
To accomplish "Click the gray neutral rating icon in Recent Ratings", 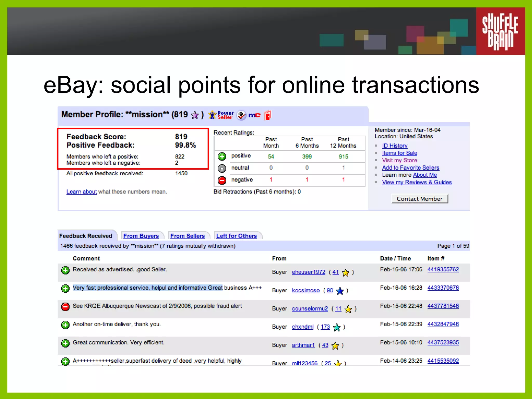I will click(222, 168).
